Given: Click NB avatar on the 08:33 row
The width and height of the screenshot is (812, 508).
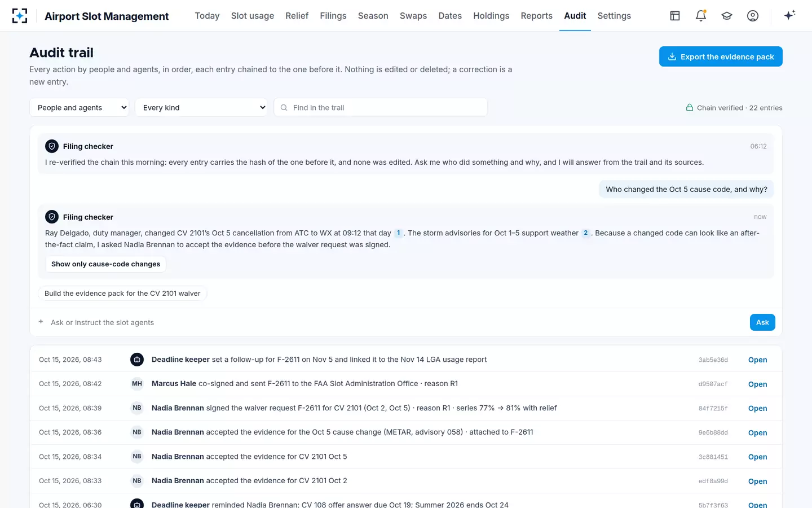Looking at the screenshot, I should click(x=137, y=481).
